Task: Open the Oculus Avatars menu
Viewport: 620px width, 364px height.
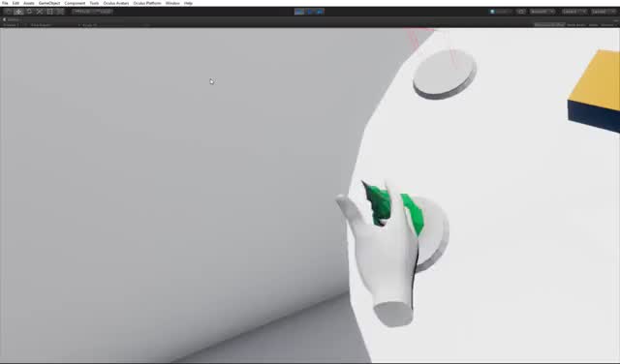Action: [x=116, y=3]
